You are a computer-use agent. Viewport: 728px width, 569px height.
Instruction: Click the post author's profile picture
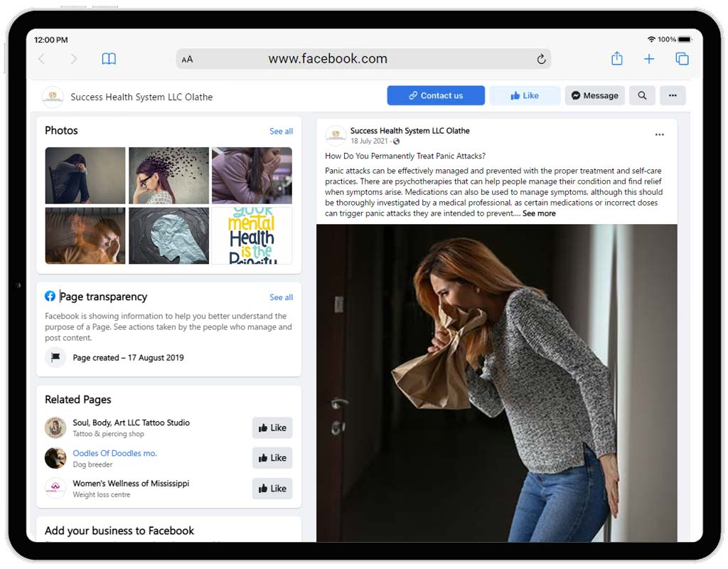336,135
